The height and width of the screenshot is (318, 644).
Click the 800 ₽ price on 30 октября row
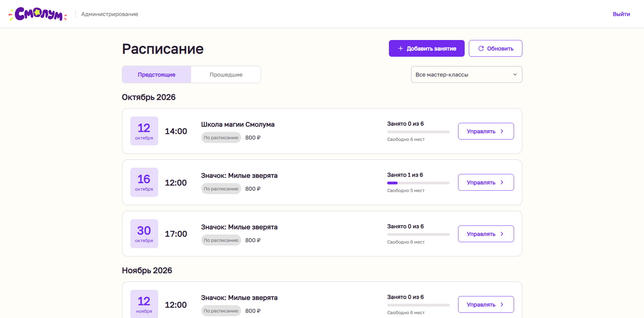click(x=253, y=240)
